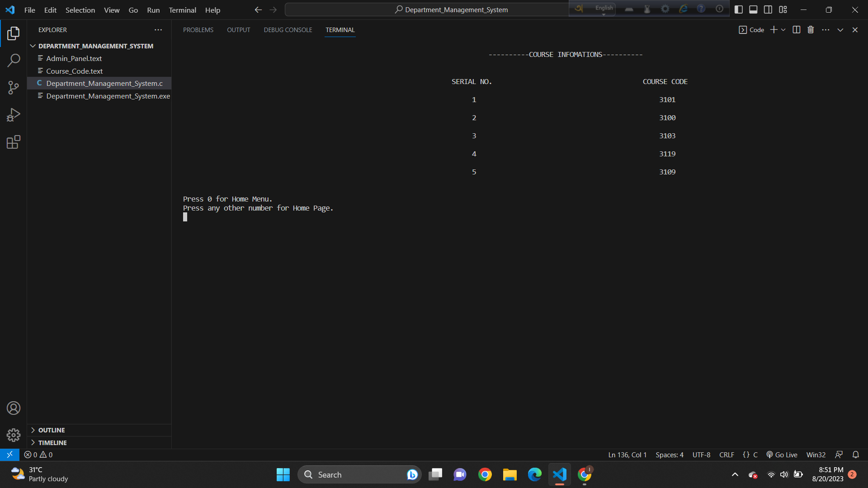Screen dimensions: 868x488
Task: Expand the OUTLINE section
Action: point(33,430)
